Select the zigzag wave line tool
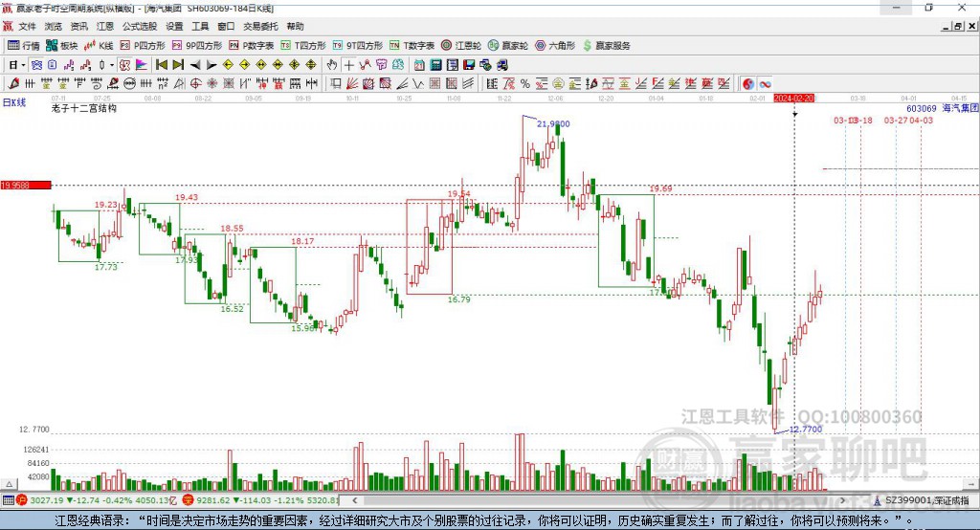This screenshot has width=980, height=530. coord(418,84)
